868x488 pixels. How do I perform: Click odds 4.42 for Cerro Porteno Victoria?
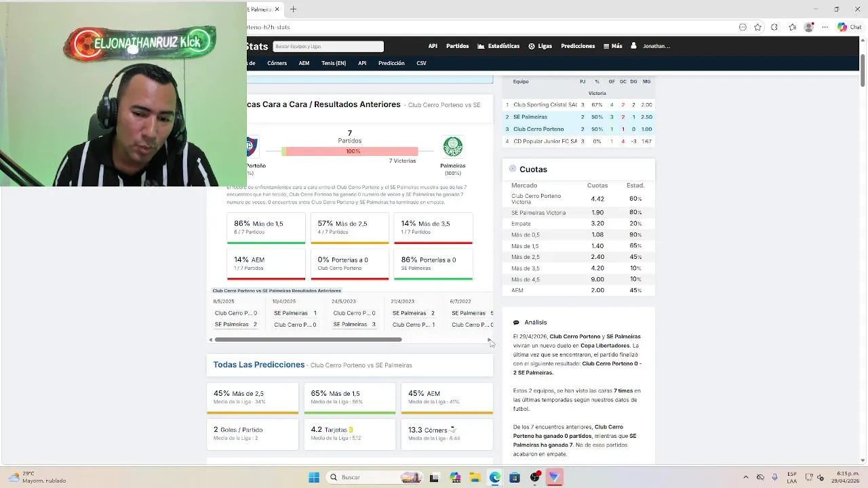click(x=597, y=199)
